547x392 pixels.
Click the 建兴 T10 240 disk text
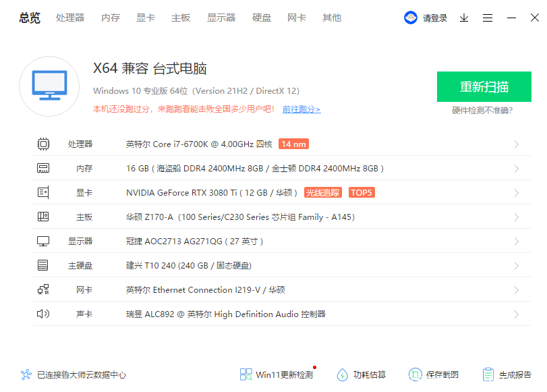point(188,266)
